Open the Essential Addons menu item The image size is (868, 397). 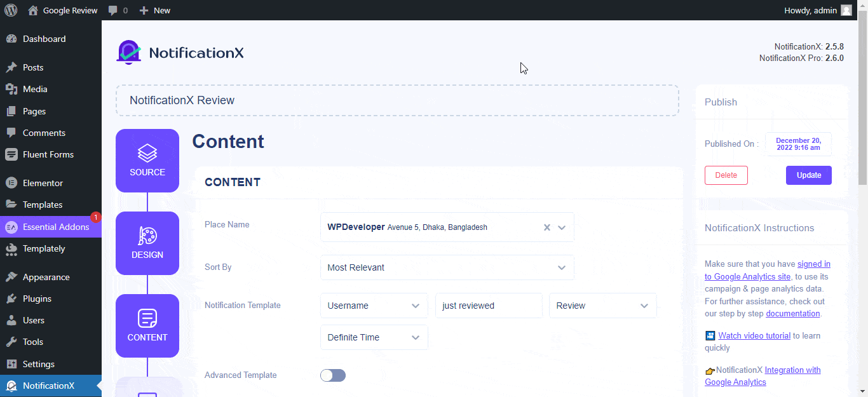point(51,227)
